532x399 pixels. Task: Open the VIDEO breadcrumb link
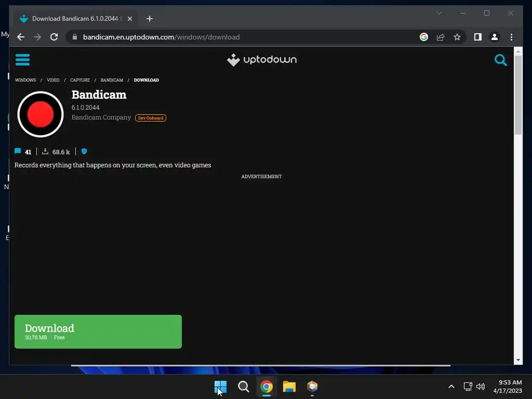click(53, 80)
